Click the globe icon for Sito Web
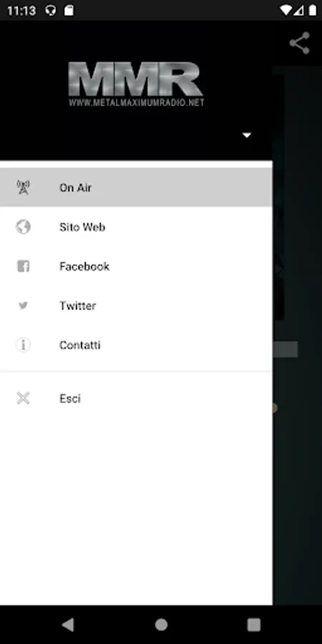The image size is (322, 644). 23,227
